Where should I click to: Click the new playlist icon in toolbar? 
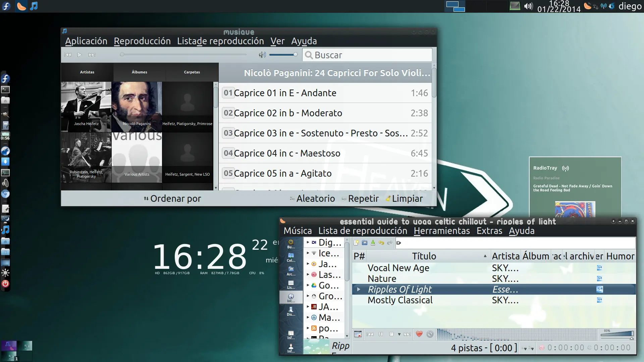point(356,243)
